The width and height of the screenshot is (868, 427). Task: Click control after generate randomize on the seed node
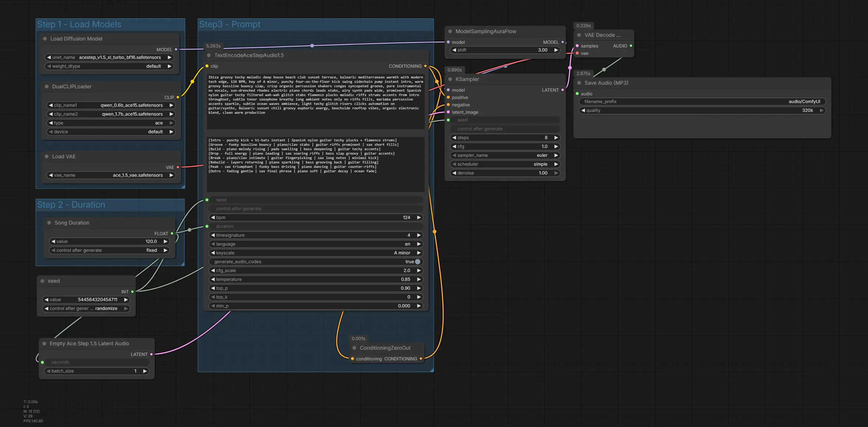point(86,308)
